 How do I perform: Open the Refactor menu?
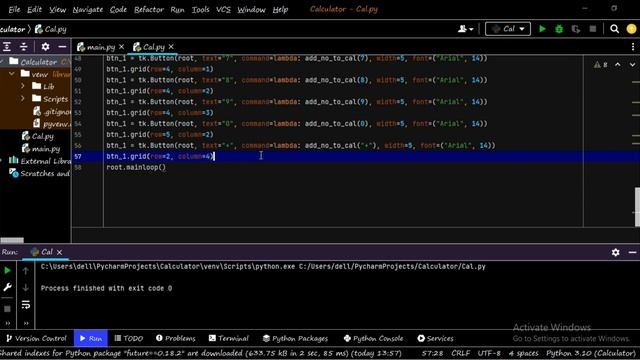149,9
